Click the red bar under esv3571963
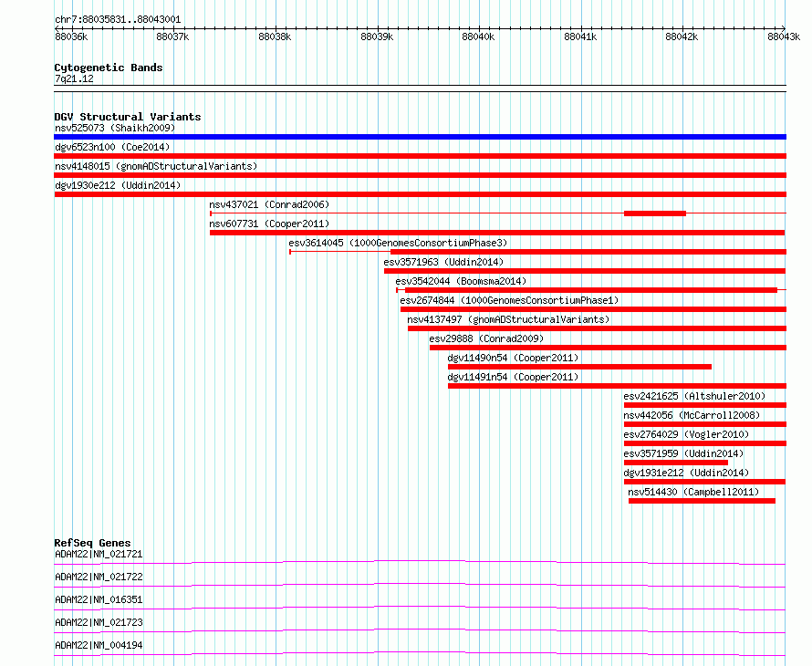The height and width of the screenshot is (666, 812). (x=585, y=271)
